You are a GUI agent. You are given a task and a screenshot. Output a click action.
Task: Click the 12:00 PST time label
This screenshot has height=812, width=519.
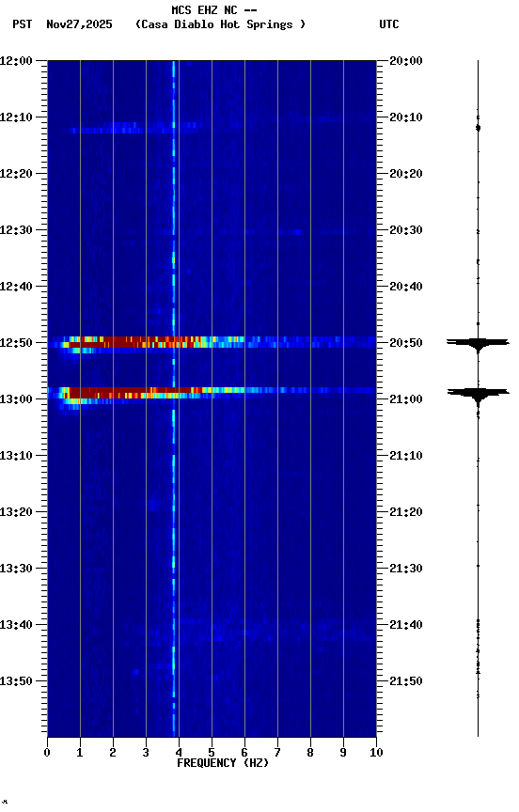tap(16, 61)
